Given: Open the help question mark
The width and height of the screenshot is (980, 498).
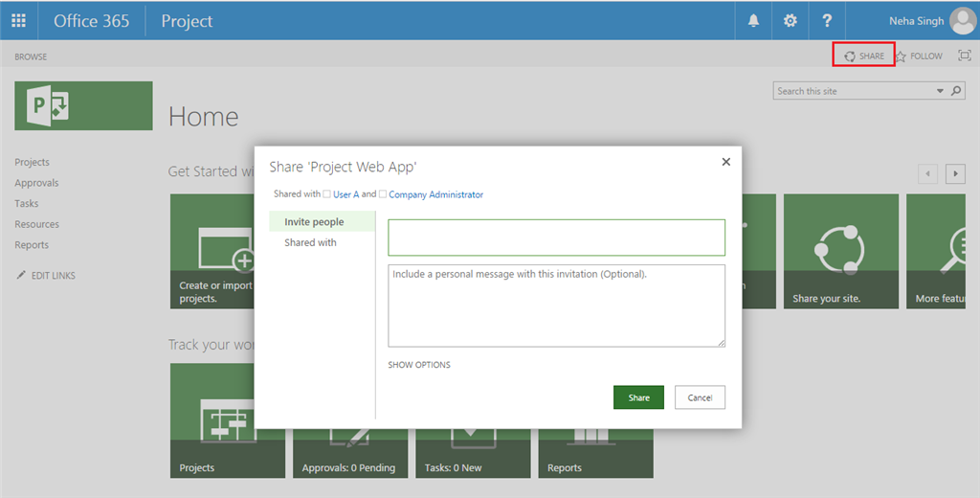Looking at the screenshot, I should [826, 21].
